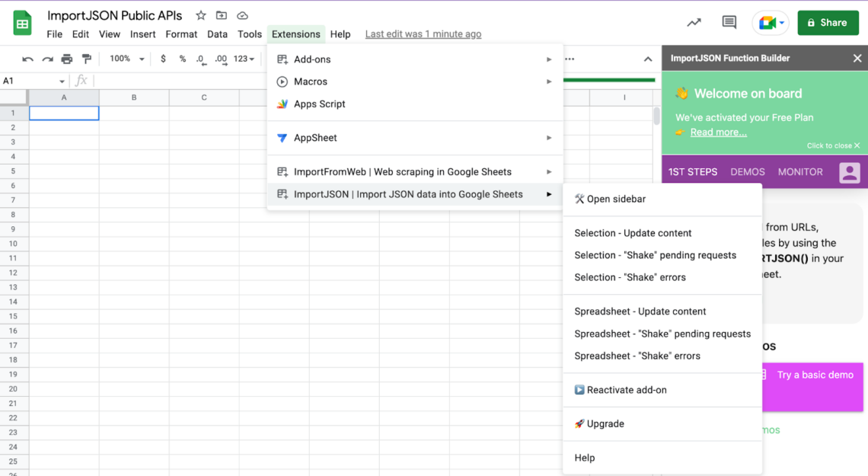Open the comment history icon
868x476 pixels.
click(x=729, y=23)
